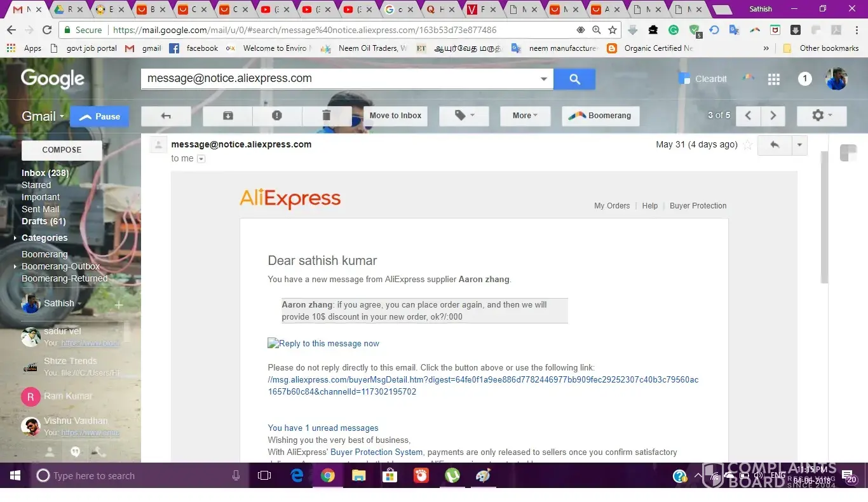Delete the email with the trash icon

pos(327,116)
